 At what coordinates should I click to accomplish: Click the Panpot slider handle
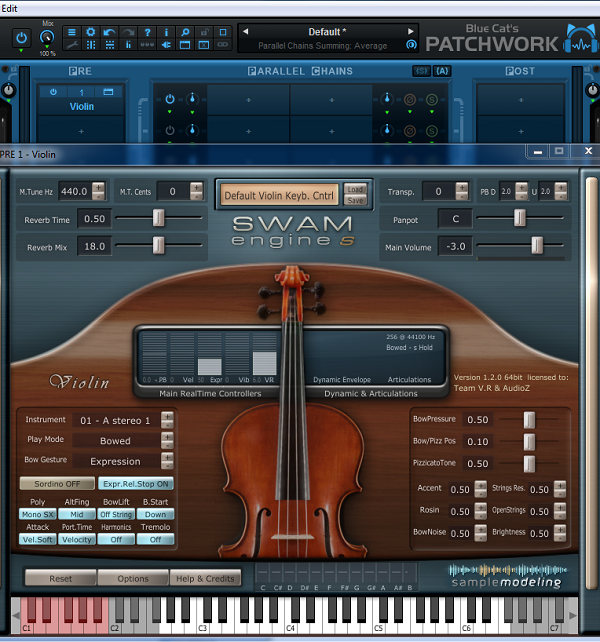pos(520,218)
